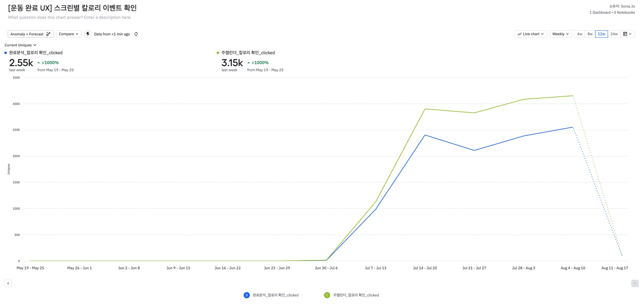Click the left arrow scroll button
Viewport: 644px width, 304px height.
coord(8,283)
